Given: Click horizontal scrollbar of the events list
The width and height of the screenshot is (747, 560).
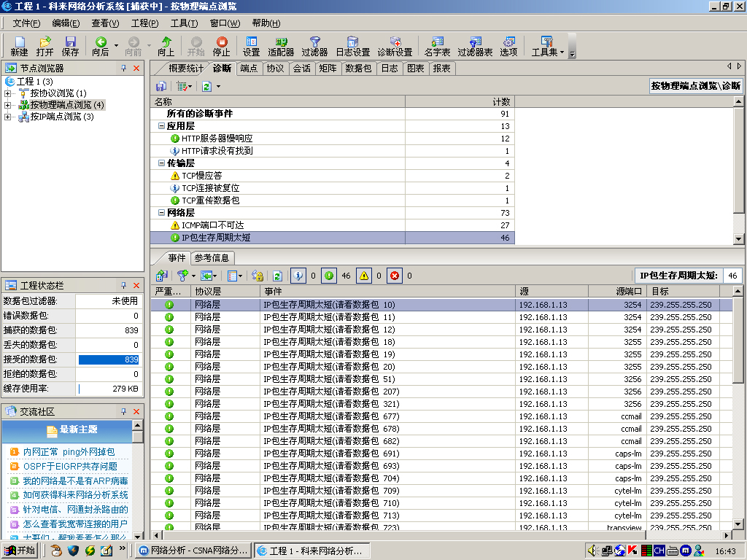Looking at the screenshot, I should tap(438, 535).
